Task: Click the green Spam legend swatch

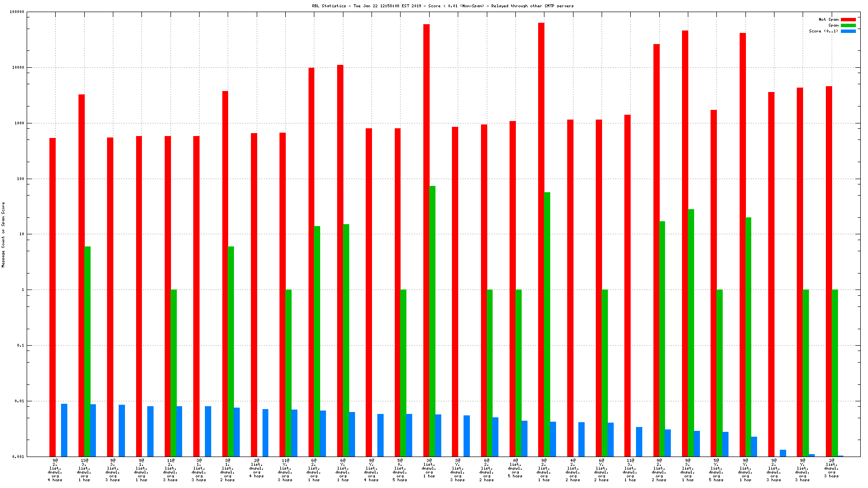Action: [848, 26]
